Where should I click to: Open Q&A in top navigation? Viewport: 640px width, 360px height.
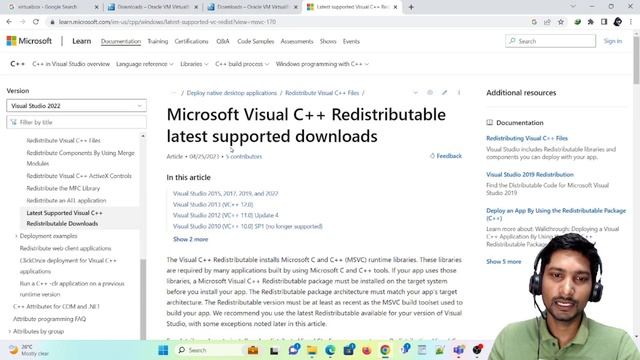223,41
